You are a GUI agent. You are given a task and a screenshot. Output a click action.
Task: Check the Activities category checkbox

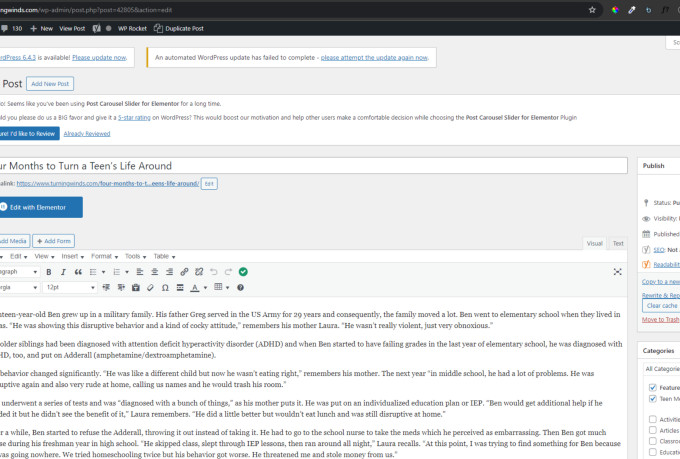pyautogui.click(x=653, y=419)
